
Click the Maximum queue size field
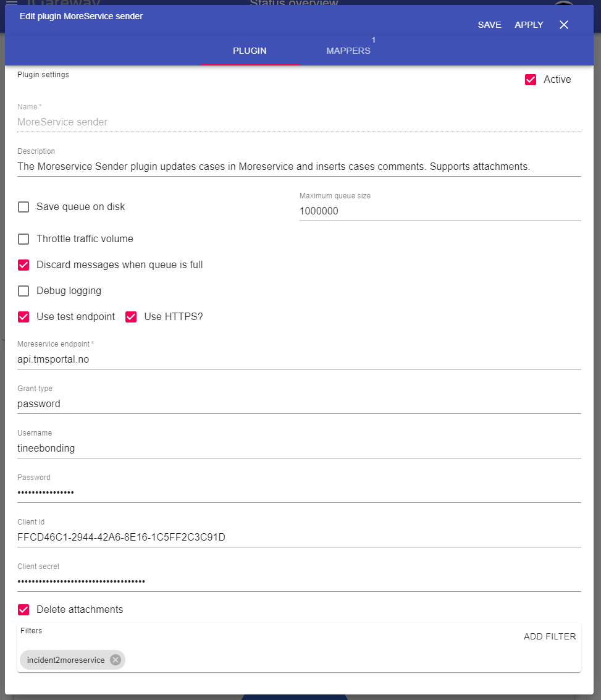pos(440,211)
